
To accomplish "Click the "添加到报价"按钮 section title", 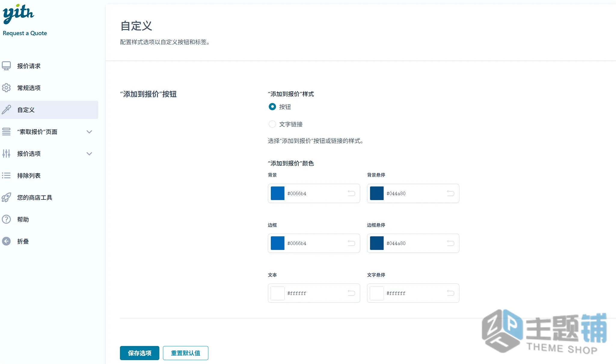I will tap(148, 94).
